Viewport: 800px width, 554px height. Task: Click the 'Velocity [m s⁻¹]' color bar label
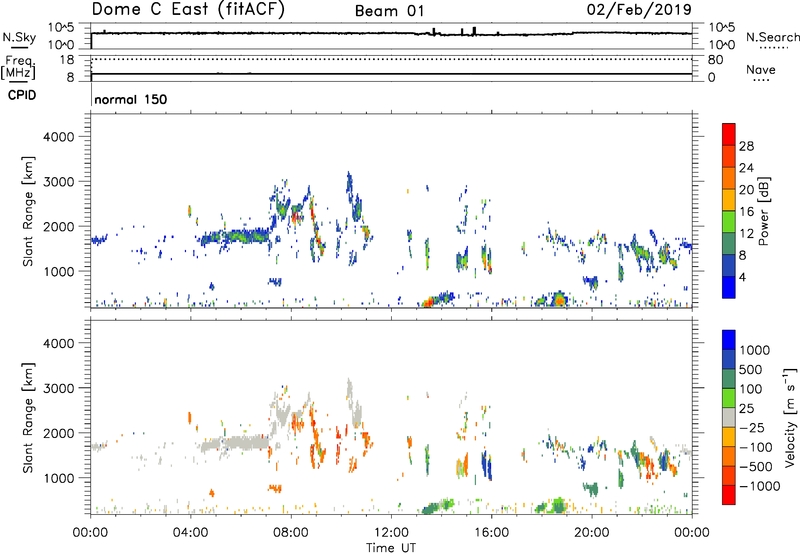click(x=790, y=417)
